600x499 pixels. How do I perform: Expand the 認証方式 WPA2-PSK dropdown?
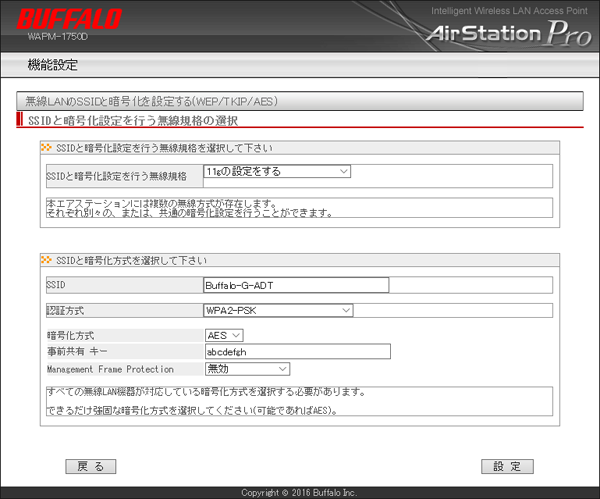(x=278, y=310)
